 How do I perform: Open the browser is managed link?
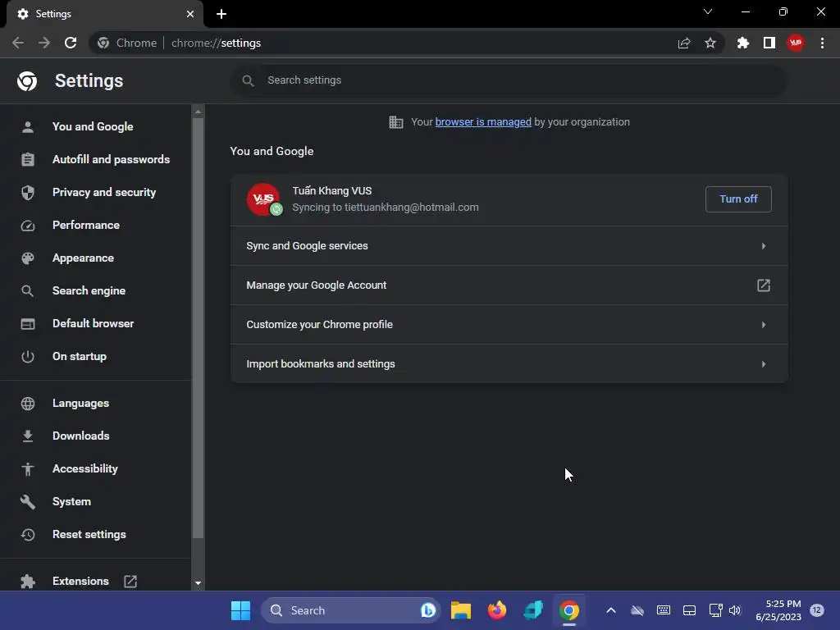[483, 122]
